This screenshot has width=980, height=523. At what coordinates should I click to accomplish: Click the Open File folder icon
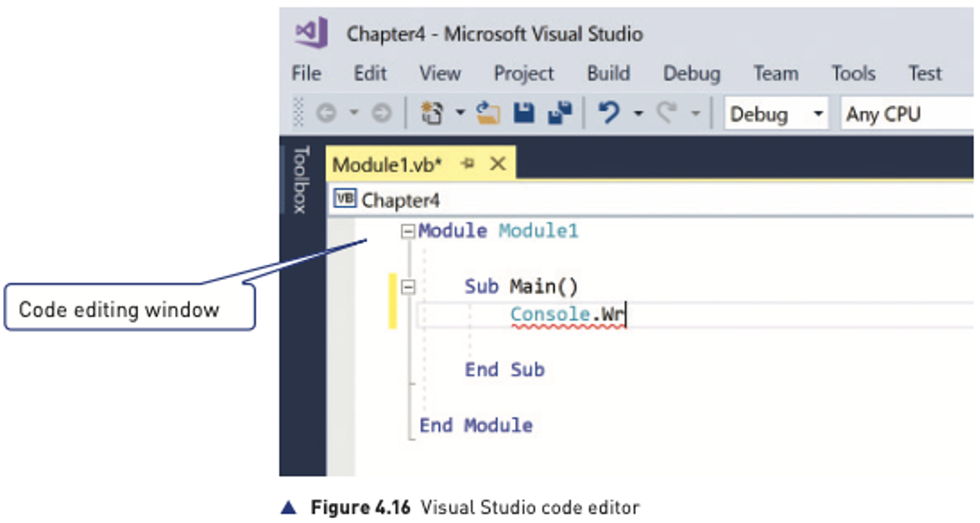pyautogui.click(x=488, y=113)
